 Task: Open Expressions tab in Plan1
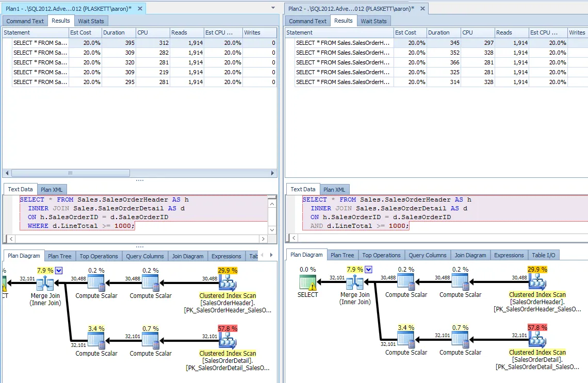click(226, 256)
